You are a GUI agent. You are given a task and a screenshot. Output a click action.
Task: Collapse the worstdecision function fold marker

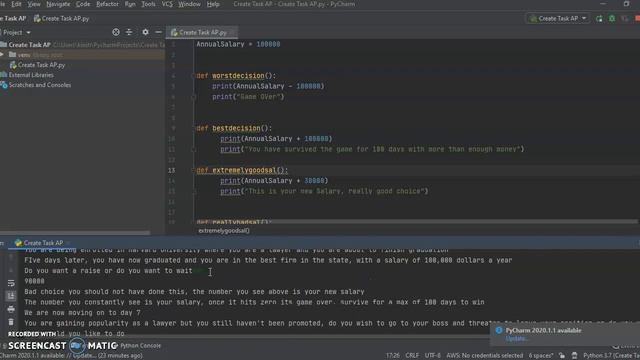tap(194, 76)
